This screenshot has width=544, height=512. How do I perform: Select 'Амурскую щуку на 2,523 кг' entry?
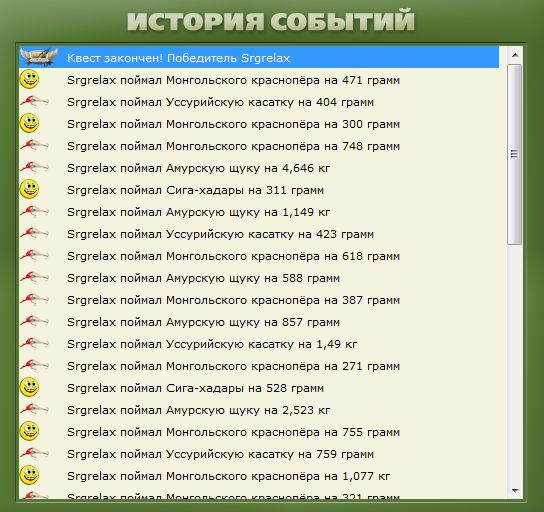click(259, 410)
